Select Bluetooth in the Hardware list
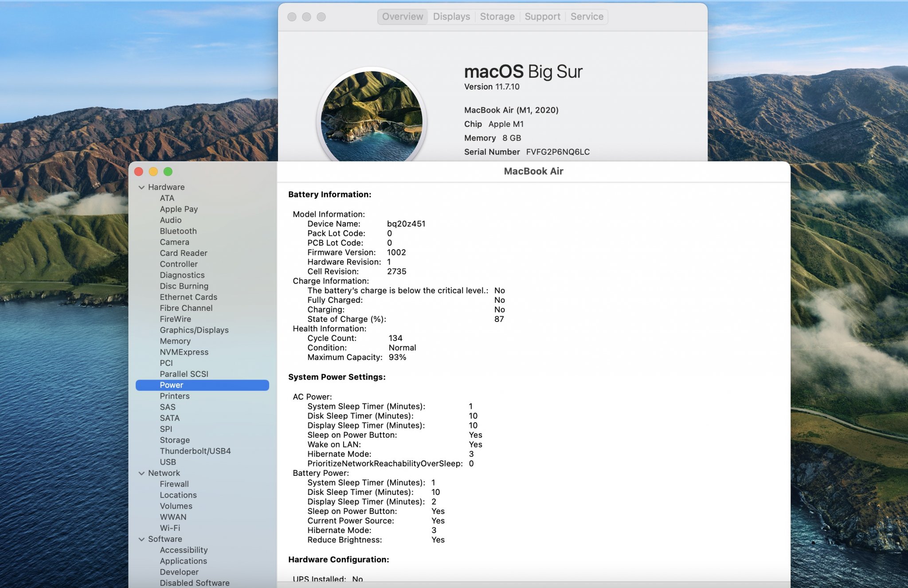The height and width of the screenshot is (588, 908). click(178, 231)
